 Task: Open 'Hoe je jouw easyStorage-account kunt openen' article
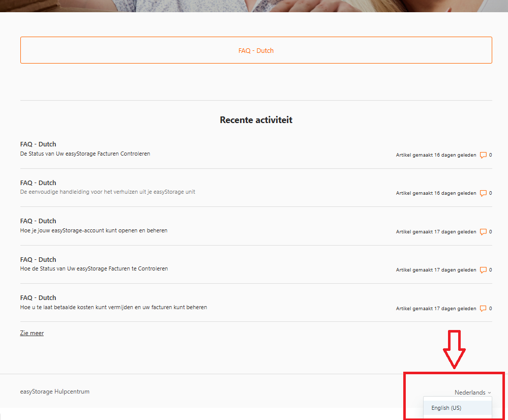(x=94, y=230)
